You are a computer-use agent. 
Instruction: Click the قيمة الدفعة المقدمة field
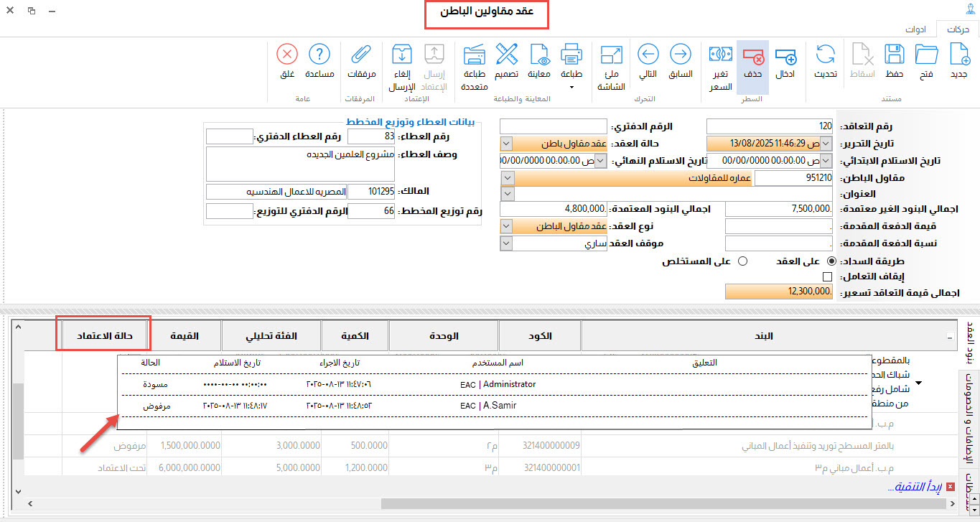point(779,226)
